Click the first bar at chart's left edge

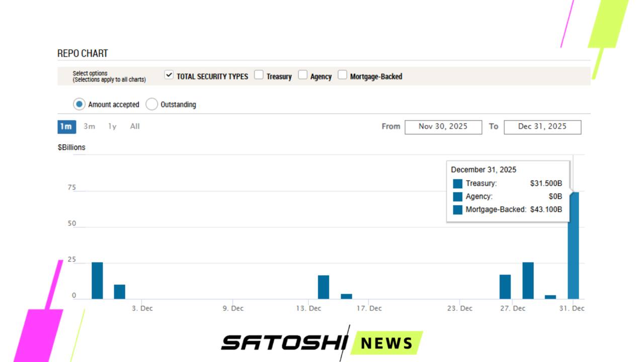pos(97,281)
